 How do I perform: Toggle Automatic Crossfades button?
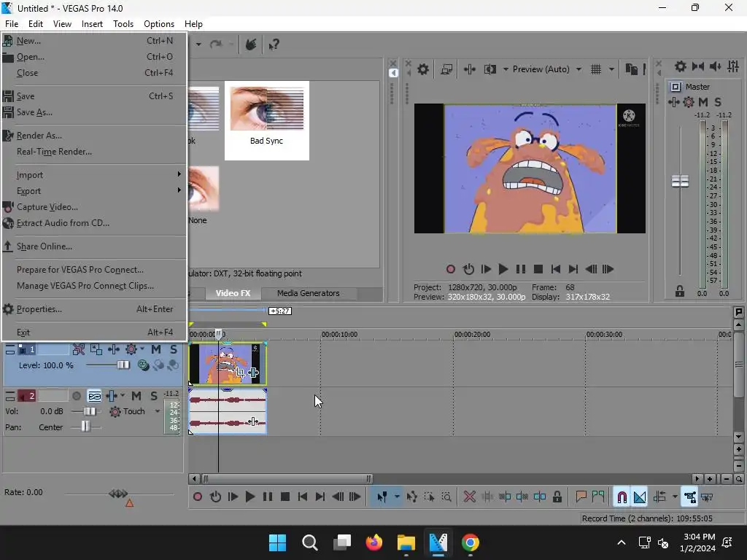(x=640, y=497)
